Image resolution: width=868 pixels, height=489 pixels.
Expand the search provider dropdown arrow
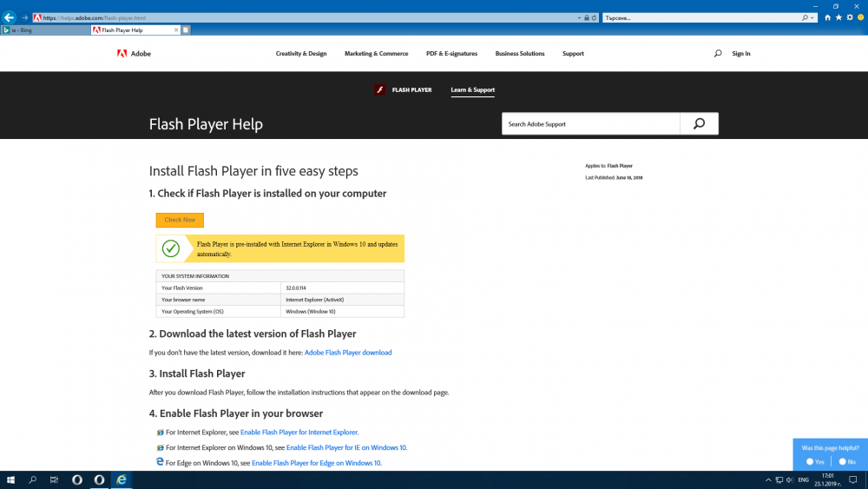point(812,17)
